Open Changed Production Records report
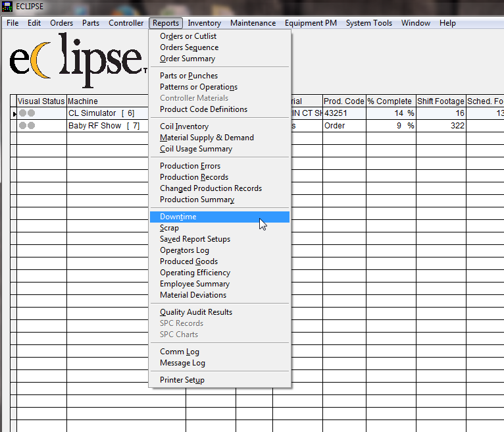 tap(220, 188)
